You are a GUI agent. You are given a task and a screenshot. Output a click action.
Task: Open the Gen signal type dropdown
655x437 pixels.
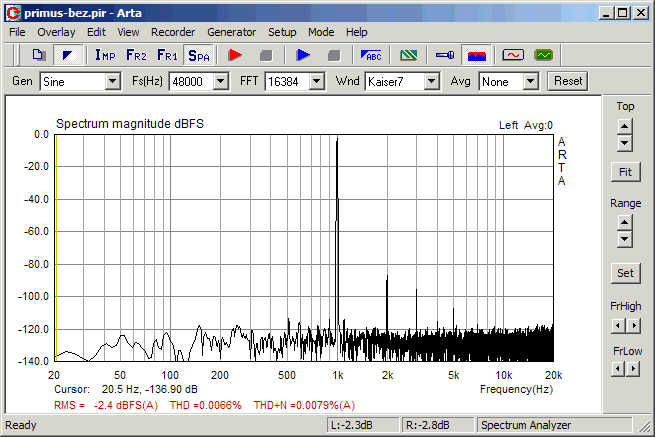click(112, 81)
